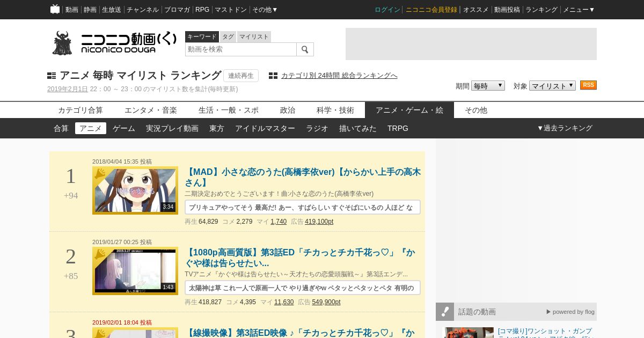The image size is (644, 338).
Task: Go to 動画投稿 in the top bar
Action: [507, 10]
